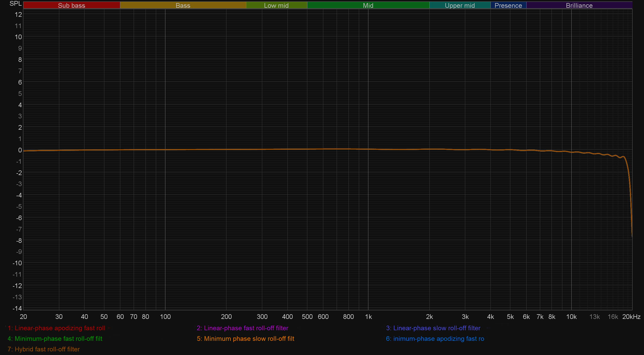Click the 0 dB label on vertical axis
Screen dimensions: 644x355
(x=20, y=150)
